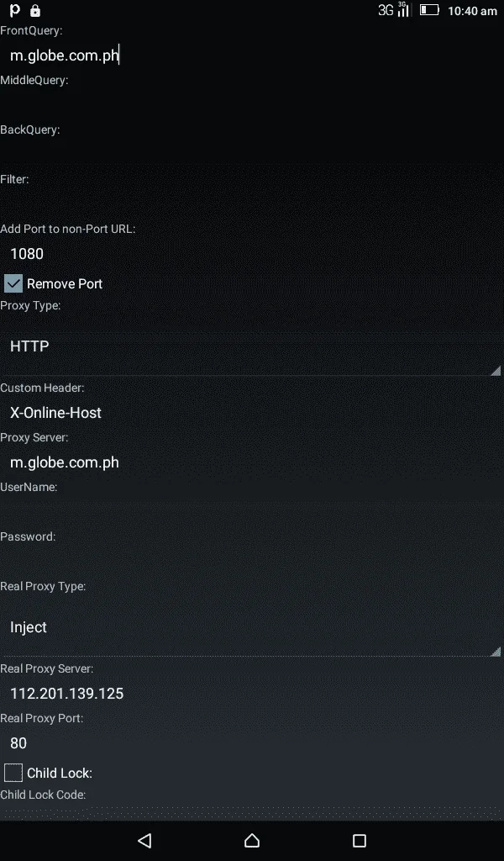Tap the Real Proxy Server: label
The image size is (504, 861).
coord(46,668)
